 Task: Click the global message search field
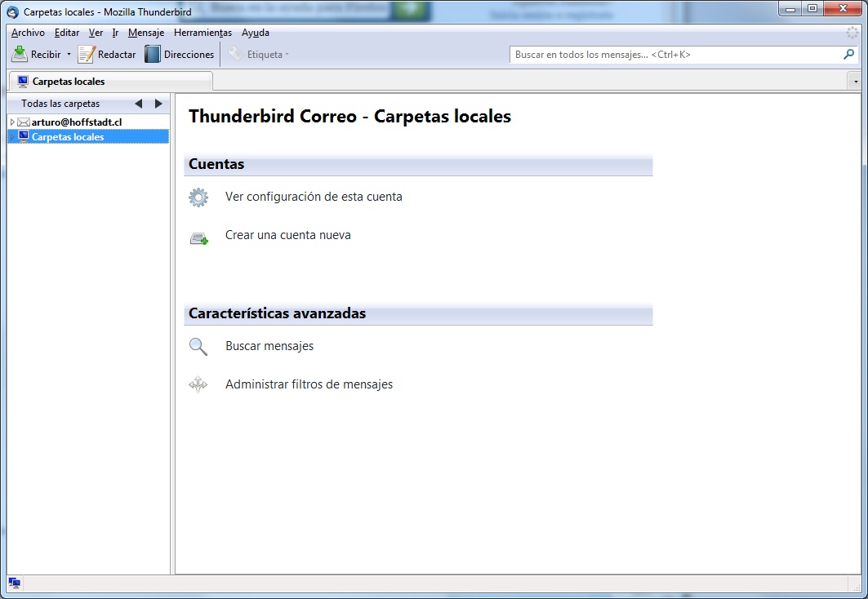(x=674, y=55)
